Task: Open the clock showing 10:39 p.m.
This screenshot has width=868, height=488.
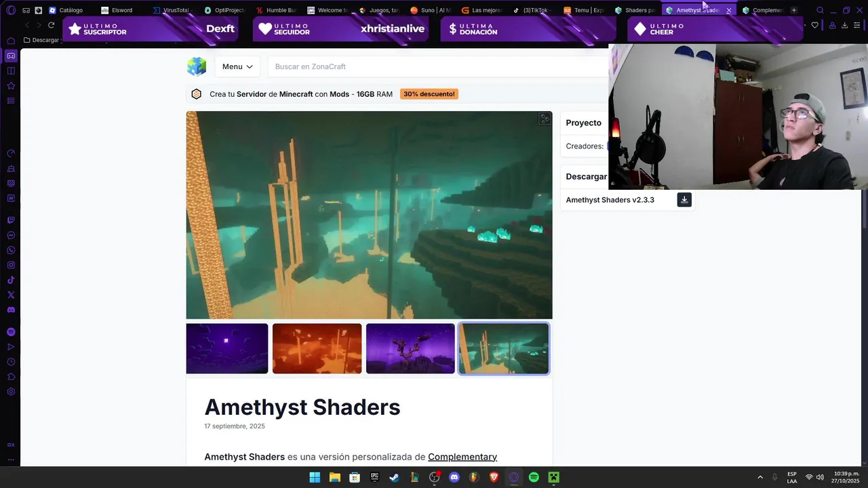Action: point(846,477)
